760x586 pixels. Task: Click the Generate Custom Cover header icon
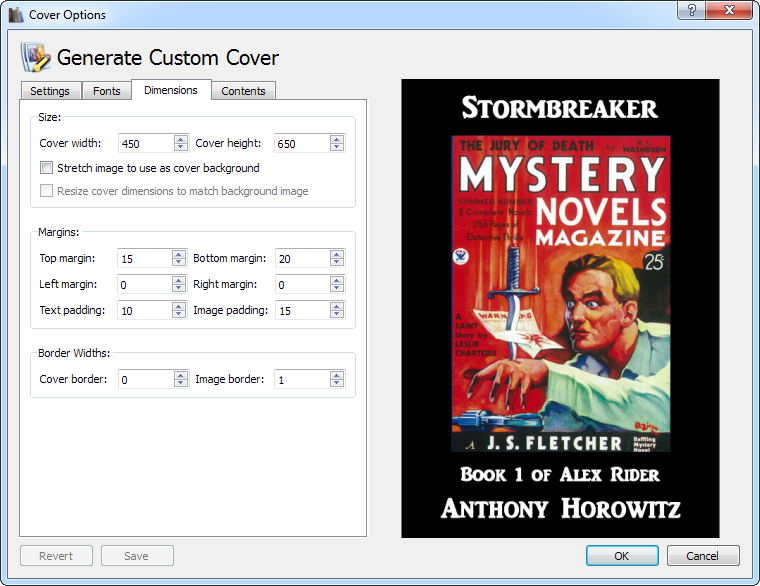click(x=35, y=57)
